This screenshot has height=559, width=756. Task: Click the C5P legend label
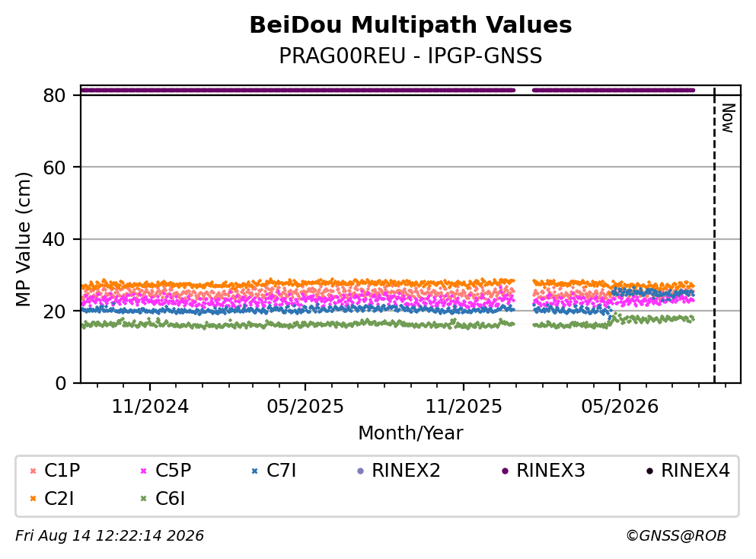tap(173, 470)
